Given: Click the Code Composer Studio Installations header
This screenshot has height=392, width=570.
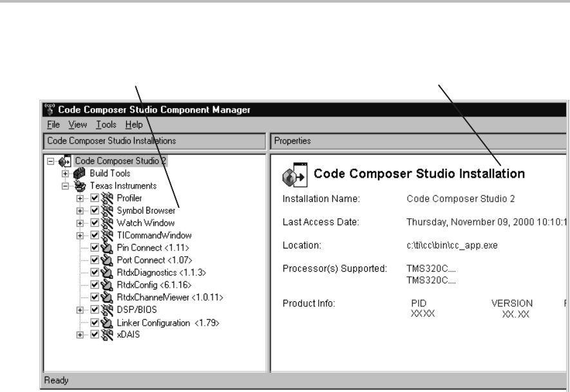Looking at the screenshot, I should [155, 141].
